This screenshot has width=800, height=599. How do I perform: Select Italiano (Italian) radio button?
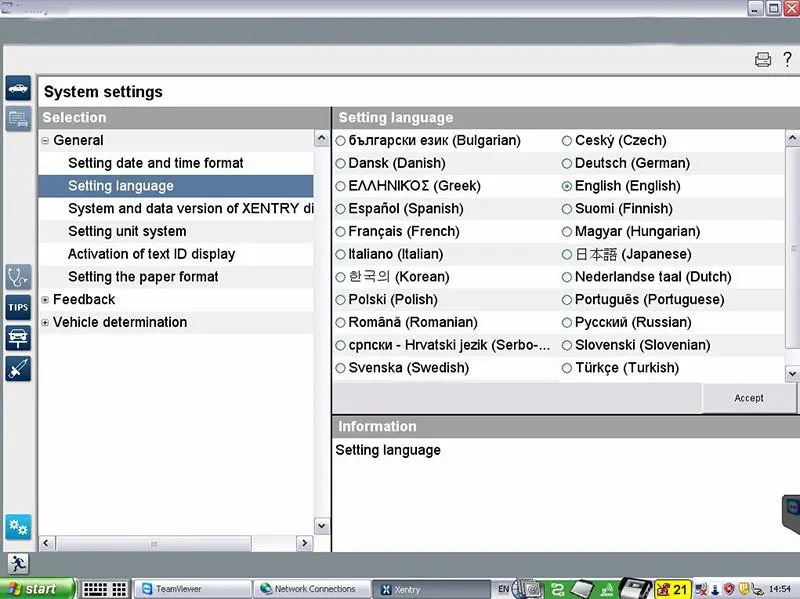coord(341,254)
